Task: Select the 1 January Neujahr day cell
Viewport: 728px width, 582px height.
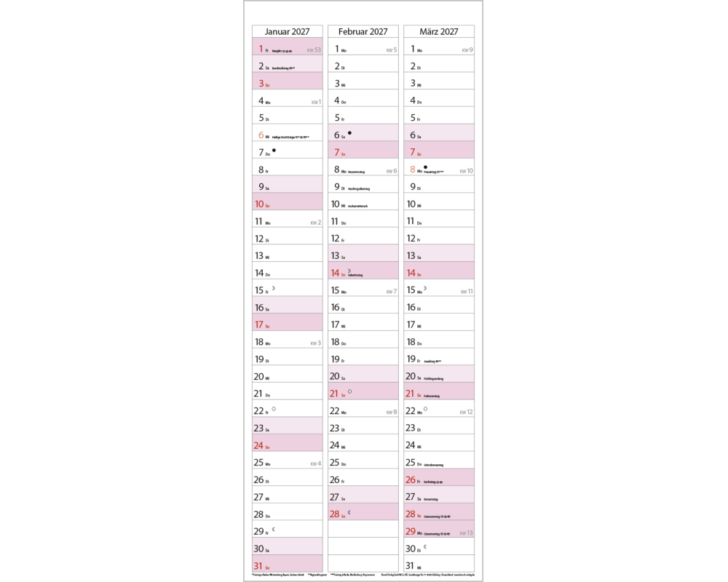Action: pos(287,49)
